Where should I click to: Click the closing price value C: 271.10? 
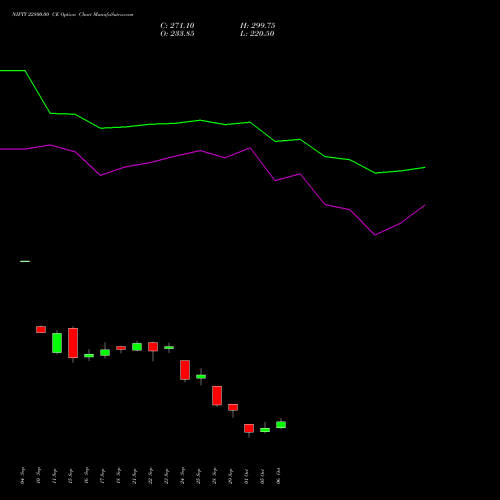(x=177, y=26)
